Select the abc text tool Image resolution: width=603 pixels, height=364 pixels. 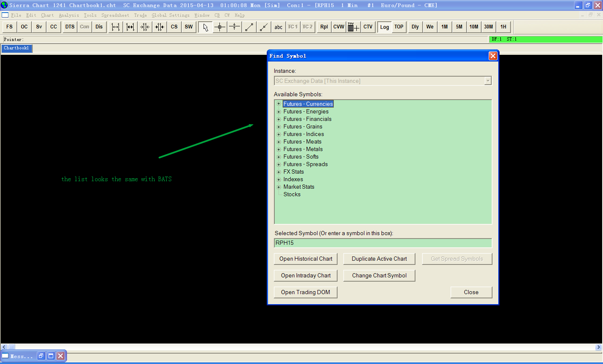pyautogui.click(x=278, y=27)
